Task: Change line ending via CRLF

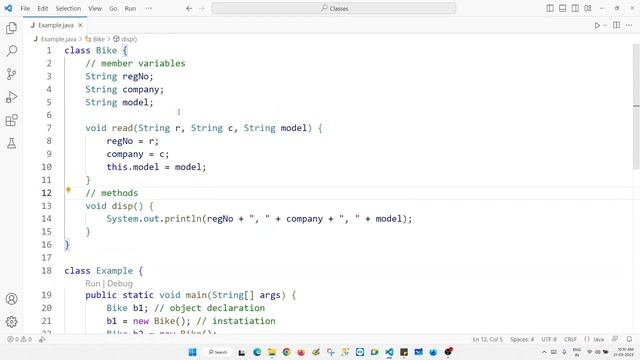Action: click(x=570, y=339)
